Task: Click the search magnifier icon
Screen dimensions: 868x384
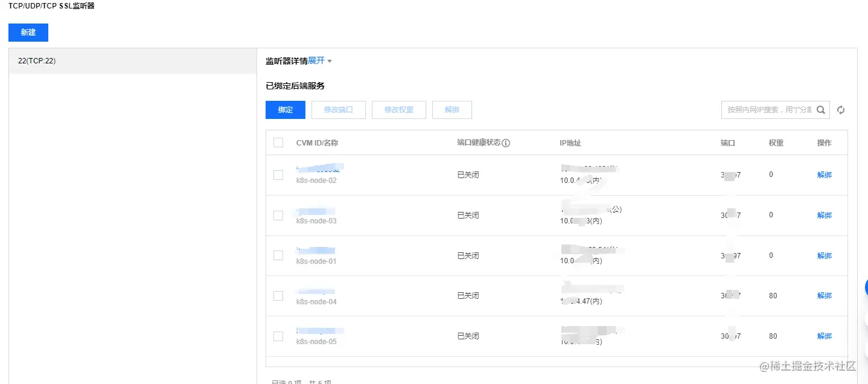Action: tap(821, 110)
